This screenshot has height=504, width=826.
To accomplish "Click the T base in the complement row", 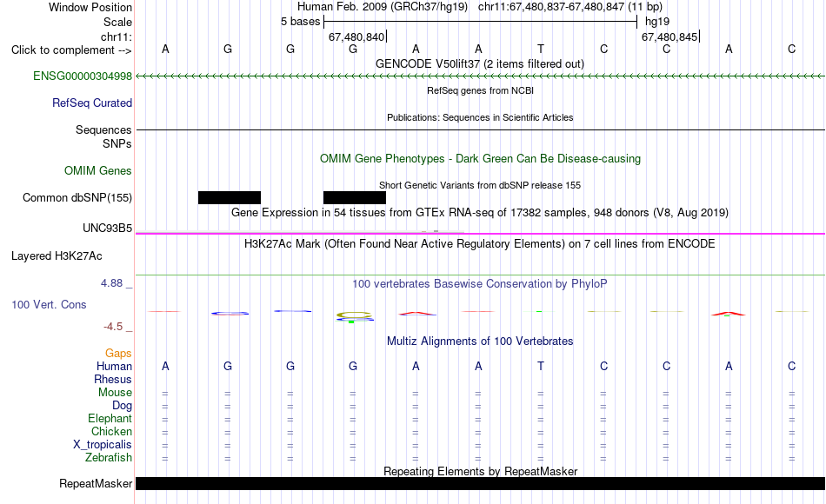I will (541, 49).
